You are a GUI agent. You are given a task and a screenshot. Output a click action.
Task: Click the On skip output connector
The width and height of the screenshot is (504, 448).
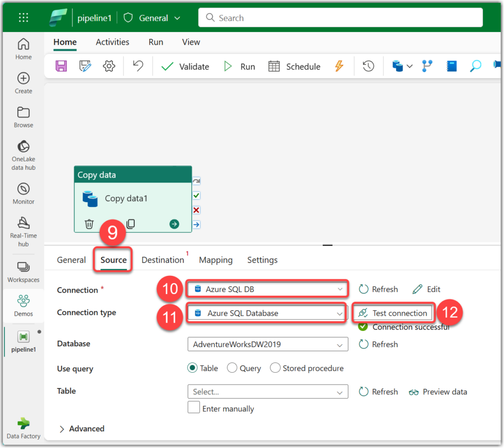pos(196,181)
